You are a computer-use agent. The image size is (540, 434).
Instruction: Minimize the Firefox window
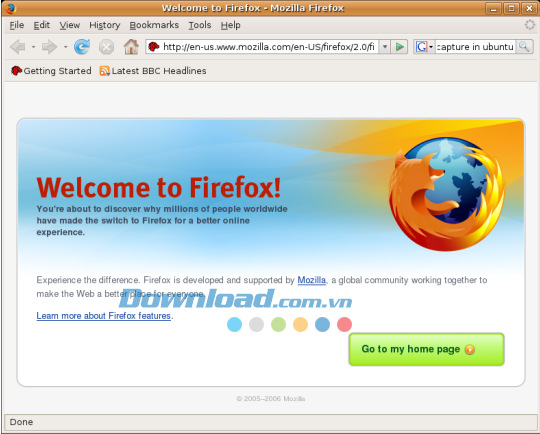tap(494, 8)
